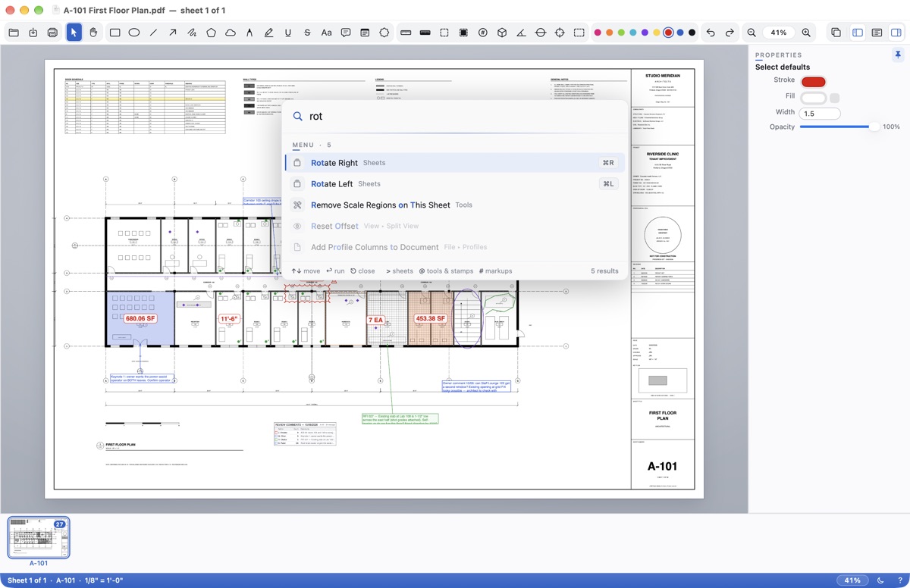The image size is (910, 588).
Task: Redo the last undone action
Action: (730, 33)
